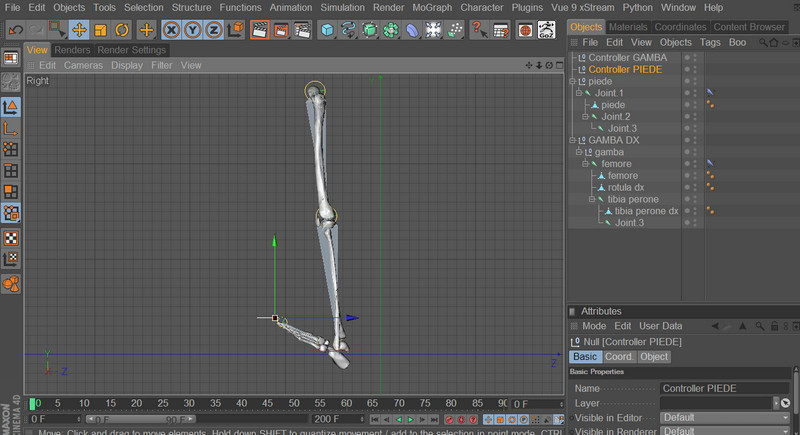This screenshot has height=435, width=800.
Task: Open the Coord. attributes tab button
Action: click(x=618, y=357)
